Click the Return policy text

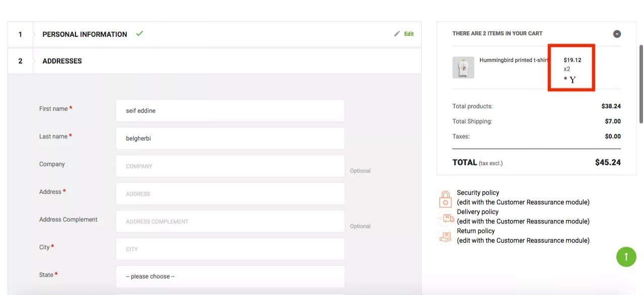pos(476,231)
